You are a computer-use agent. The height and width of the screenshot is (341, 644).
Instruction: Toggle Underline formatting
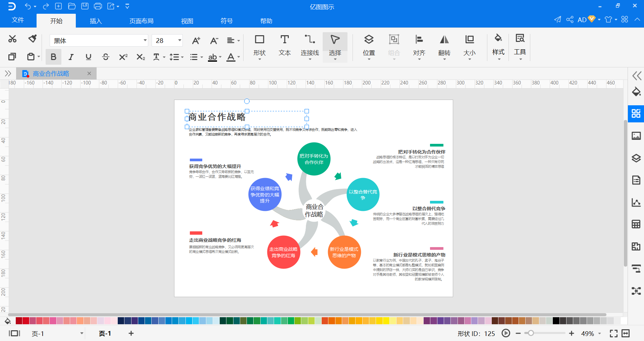click(88, 57)
